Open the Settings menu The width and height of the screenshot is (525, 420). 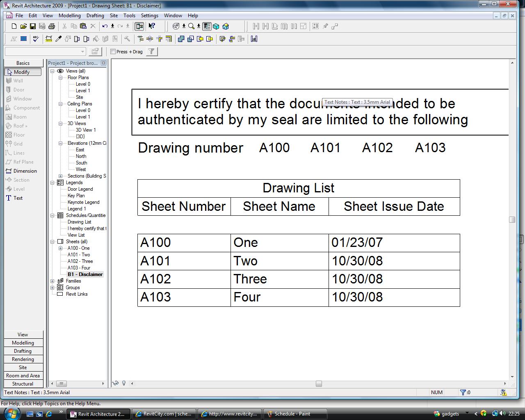click(150, 16)
